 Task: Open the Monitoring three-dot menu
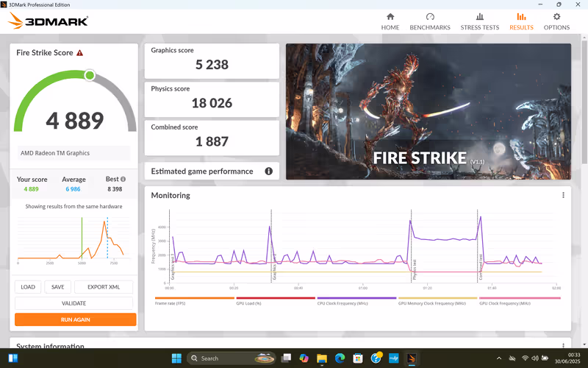click(x=563, y=195)
